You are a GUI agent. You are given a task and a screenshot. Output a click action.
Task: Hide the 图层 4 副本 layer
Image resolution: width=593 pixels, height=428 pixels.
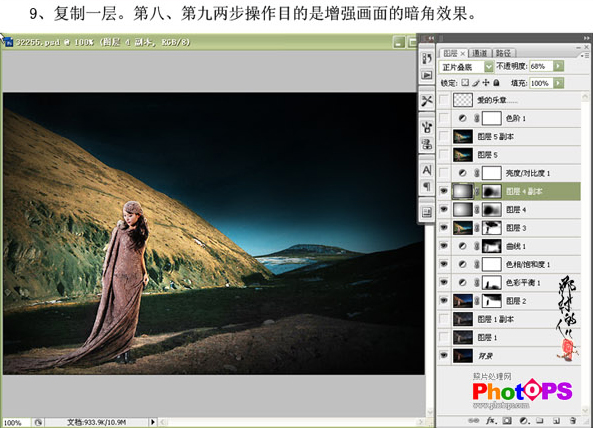tap(444, 191)
